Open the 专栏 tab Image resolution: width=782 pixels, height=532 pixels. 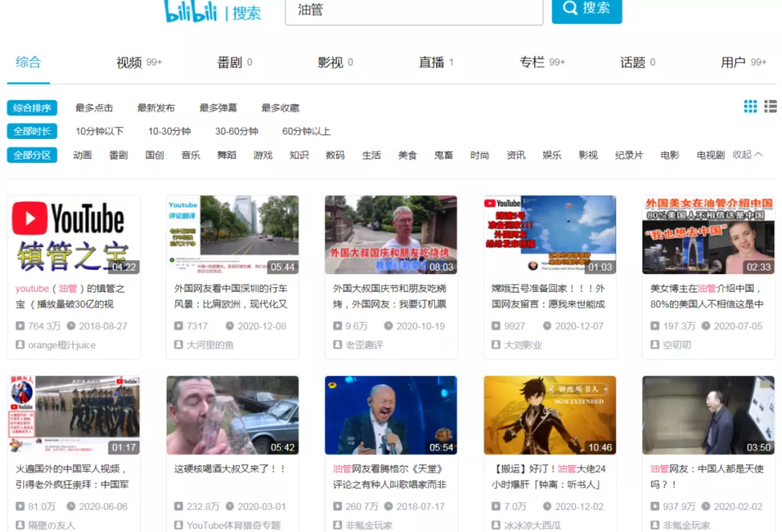[542, 63]
